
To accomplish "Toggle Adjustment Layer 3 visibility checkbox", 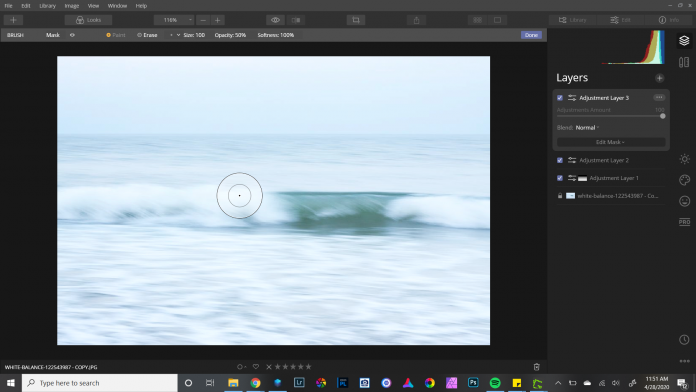I will point(560,98).
